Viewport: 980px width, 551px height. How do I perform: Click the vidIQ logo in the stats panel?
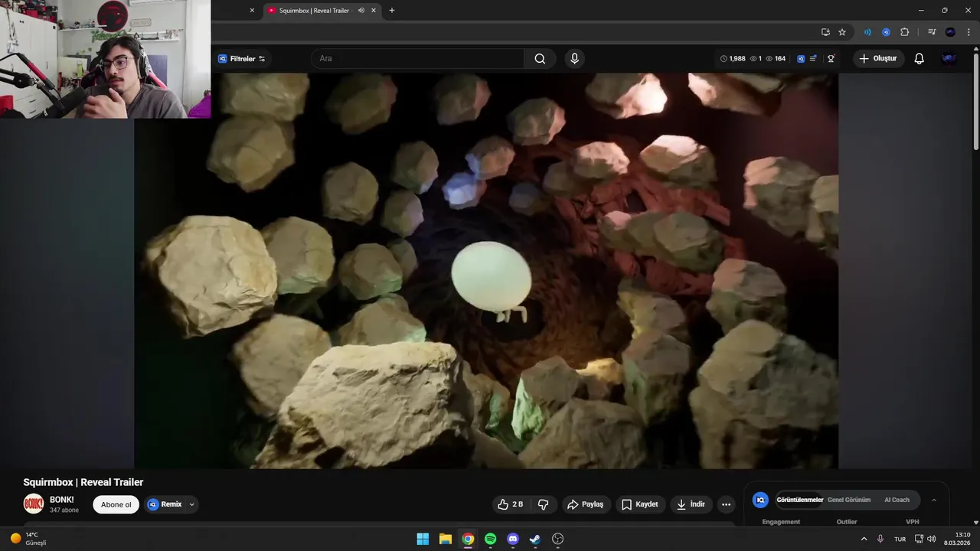pos(760,500)
